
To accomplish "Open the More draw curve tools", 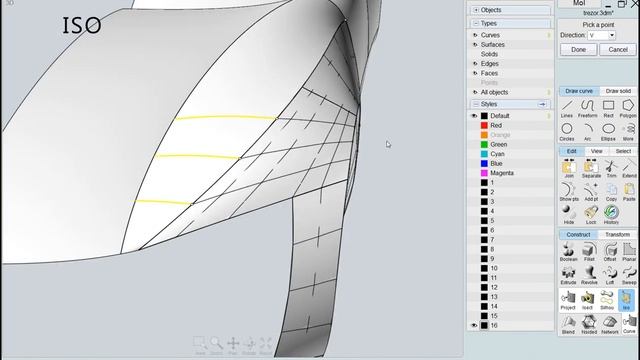I will tap(629, 132).
